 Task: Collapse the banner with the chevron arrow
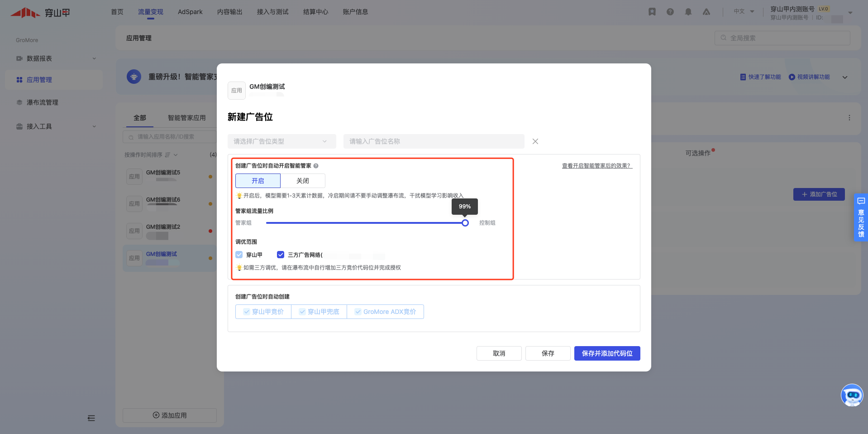pyautogui.click(x=845, y=77)
